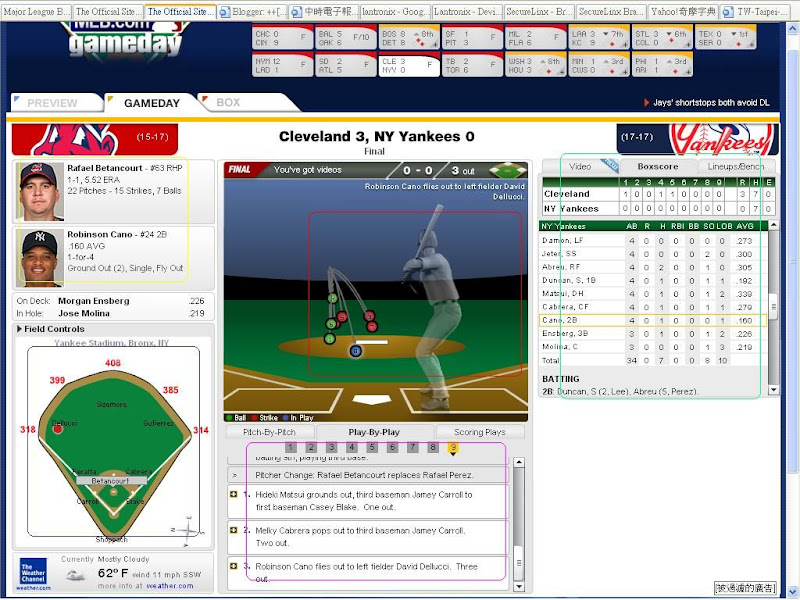Jump to inning 3 in play-by-play
Image resolution: width=800 pixels, height=600 pixels.
[332, 447]
